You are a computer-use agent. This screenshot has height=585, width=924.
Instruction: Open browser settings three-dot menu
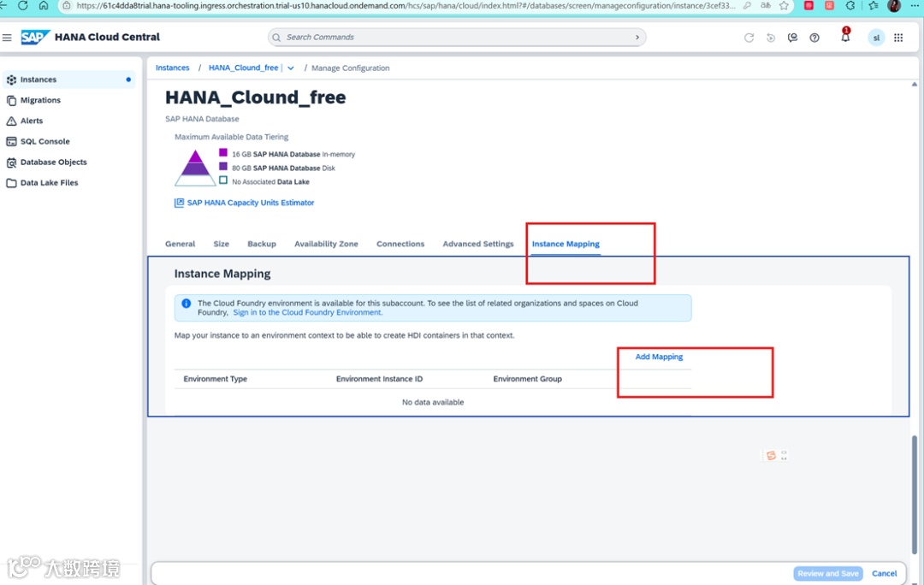pyautogui.click(x=915, y=5)
